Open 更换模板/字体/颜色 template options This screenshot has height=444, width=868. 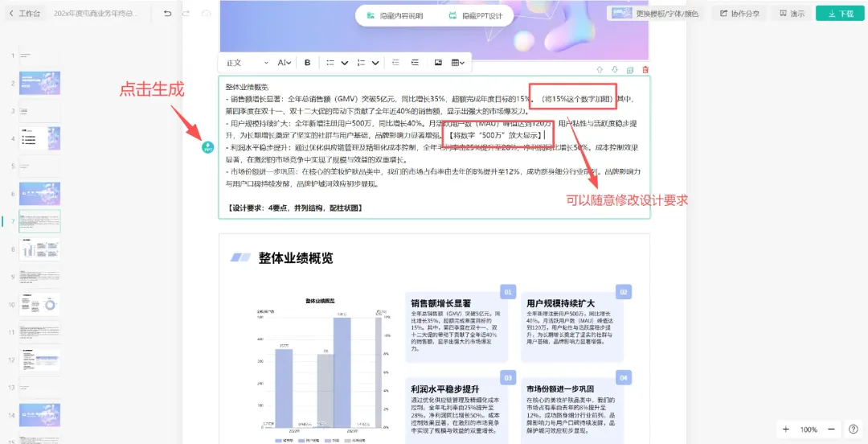click(x=654, y=14)
